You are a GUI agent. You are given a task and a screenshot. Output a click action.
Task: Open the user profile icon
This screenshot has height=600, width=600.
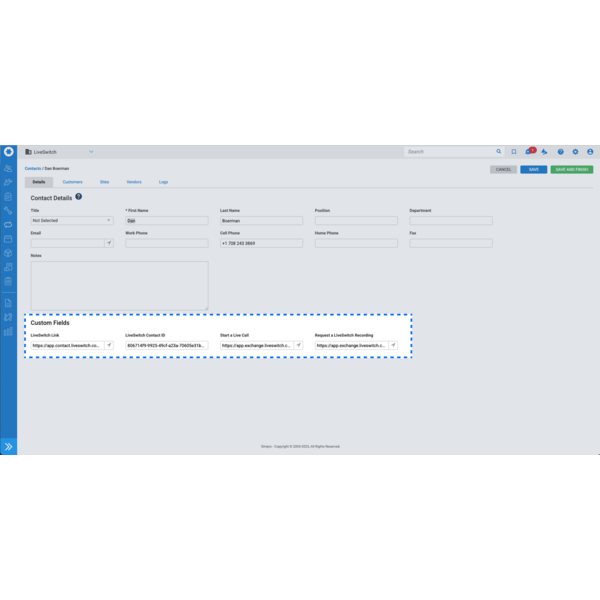[x=590, y=152]
